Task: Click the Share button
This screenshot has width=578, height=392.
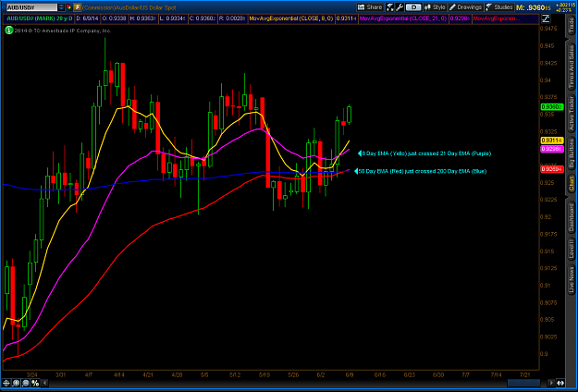Action: point(370,7)
